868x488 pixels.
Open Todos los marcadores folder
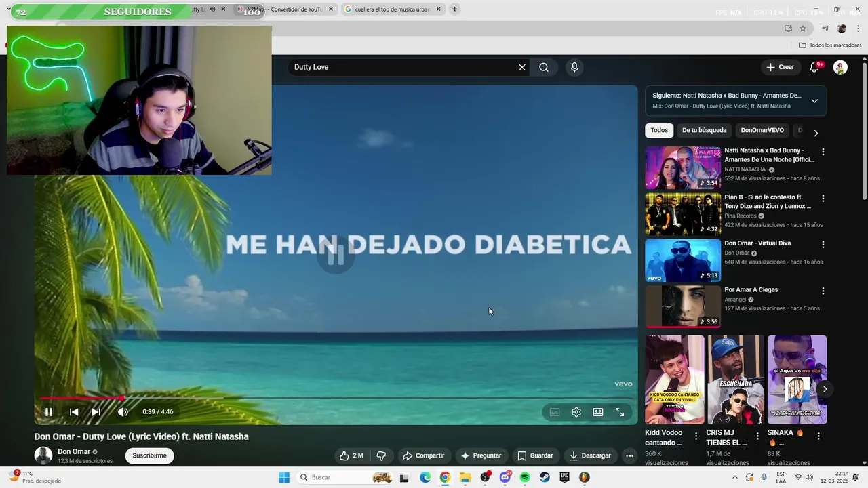[x=830, y=45]
